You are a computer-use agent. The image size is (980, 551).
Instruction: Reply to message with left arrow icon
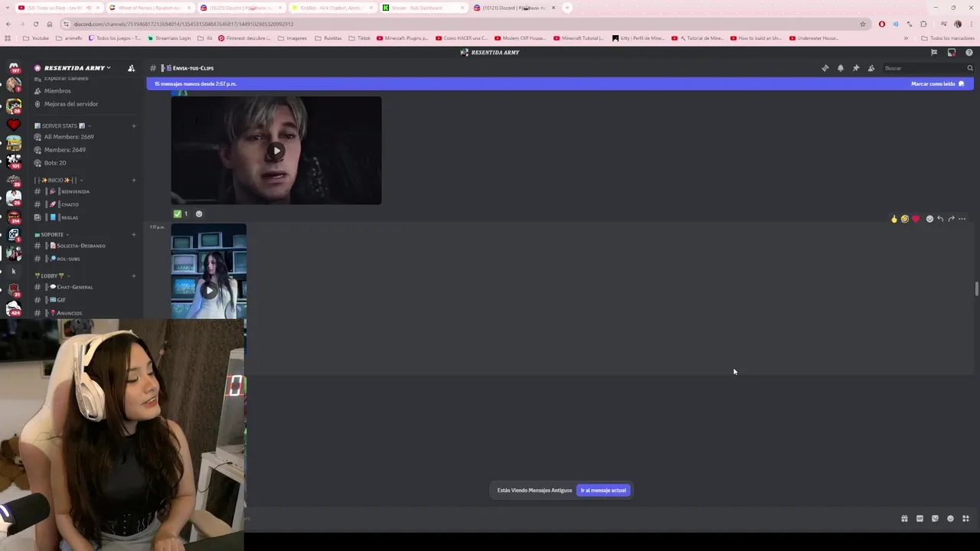[940, 219]
